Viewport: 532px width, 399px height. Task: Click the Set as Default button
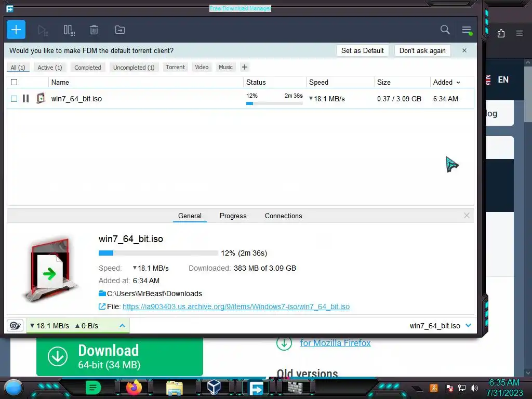(x=362, y=50)
